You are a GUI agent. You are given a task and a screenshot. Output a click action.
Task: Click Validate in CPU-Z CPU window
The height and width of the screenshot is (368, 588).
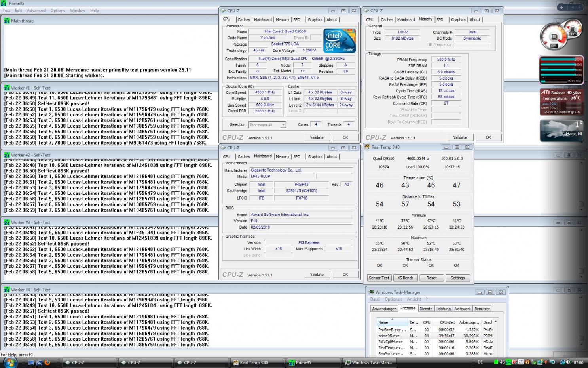[317, 137]
